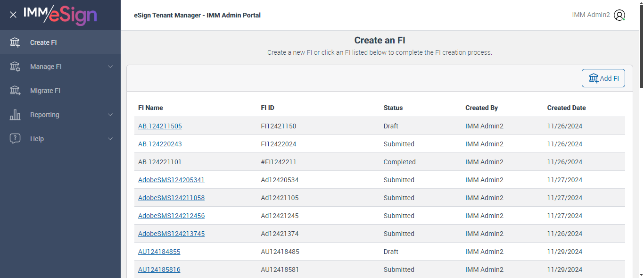Image resolution: width=644 pixels, height=278 pixels.
Task: Open the Create FI menu item
Action: (x=60, y=42)
